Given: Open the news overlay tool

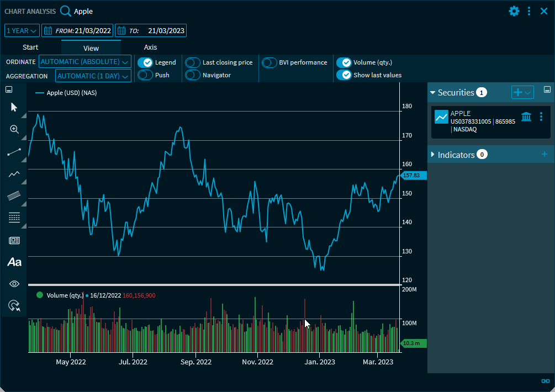Looking at the screenshot, I should coord(14,240).
